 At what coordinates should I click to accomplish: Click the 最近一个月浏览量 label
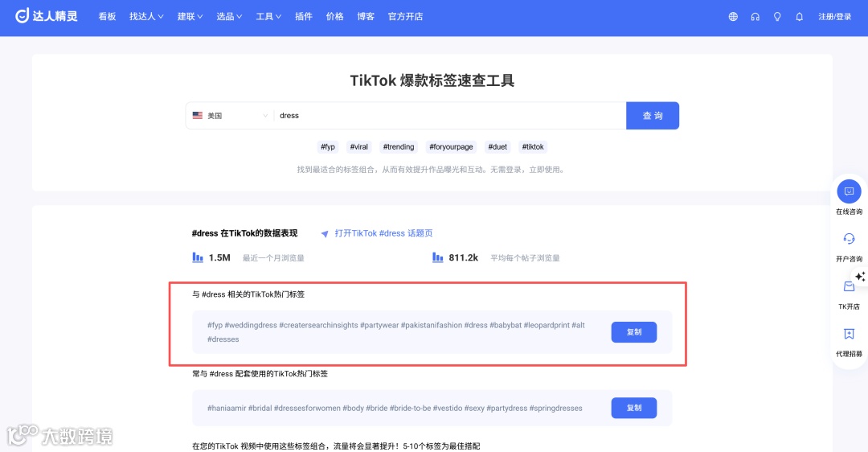pos(273,258)
